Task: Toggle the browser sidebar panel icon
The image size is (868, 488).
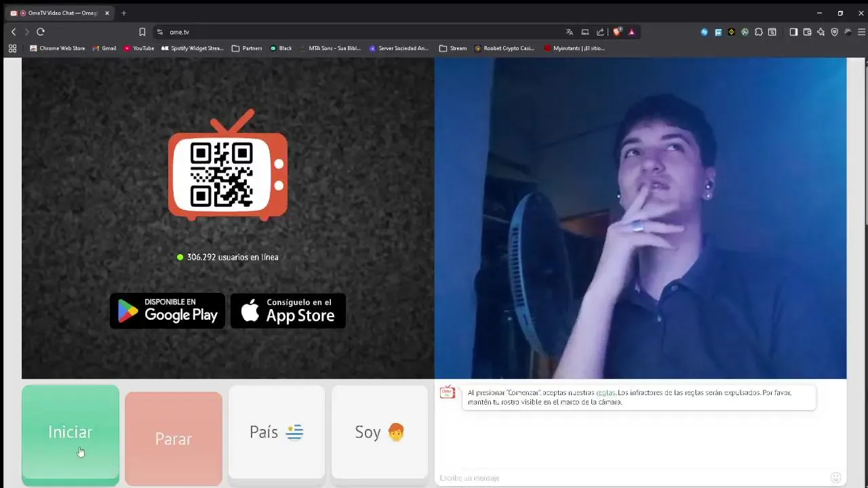Action: coord(793,32)
